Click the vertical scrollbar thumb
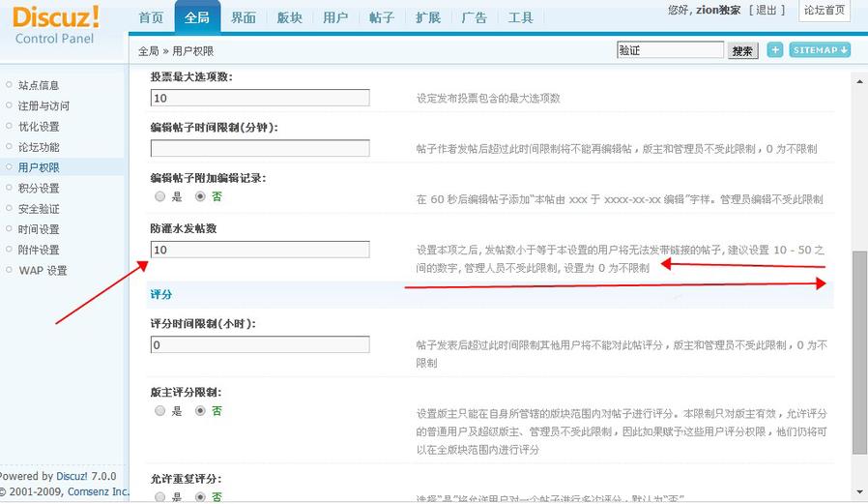 859,353
